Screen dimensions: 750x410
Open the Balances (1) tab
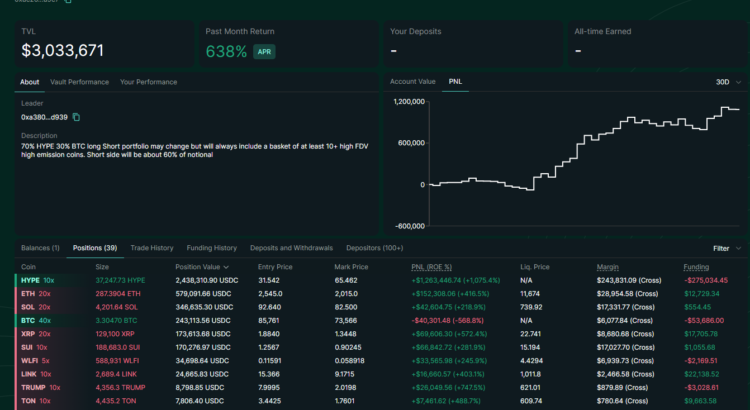click(x=40, y=248)
